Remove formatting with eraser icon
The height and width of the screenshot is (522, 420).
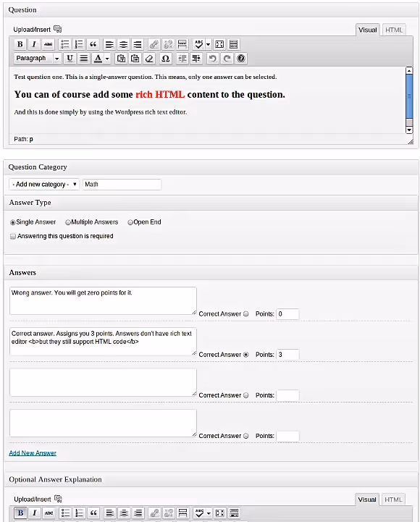(x=149, y=59)
